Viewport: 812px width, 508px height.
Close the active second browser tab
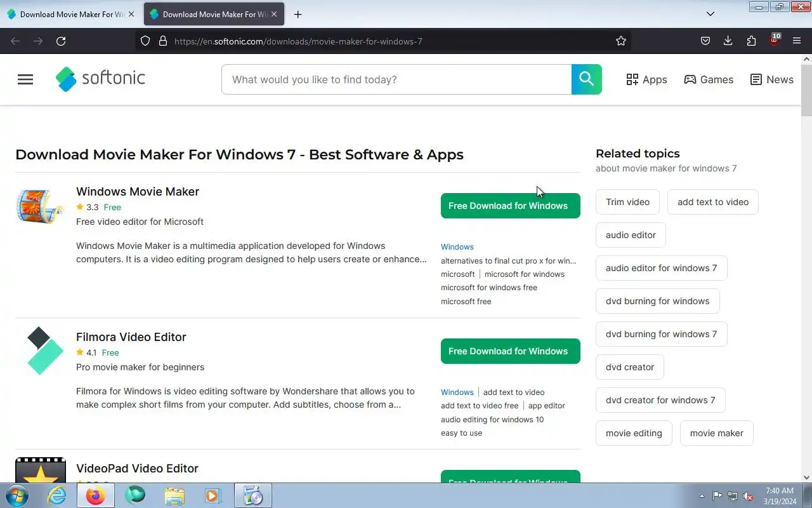point(274,14)
